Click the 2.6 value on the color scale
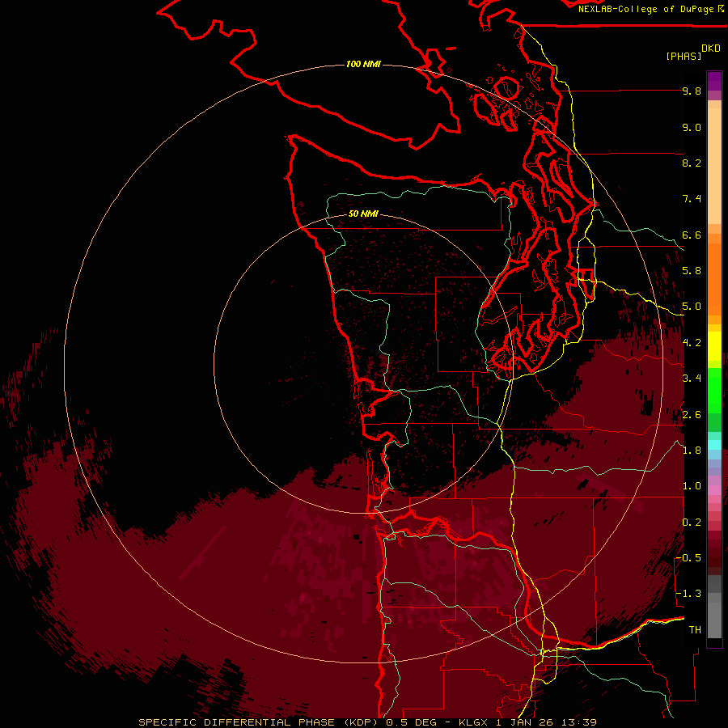The image size is (728, 728). pos(692,415)
